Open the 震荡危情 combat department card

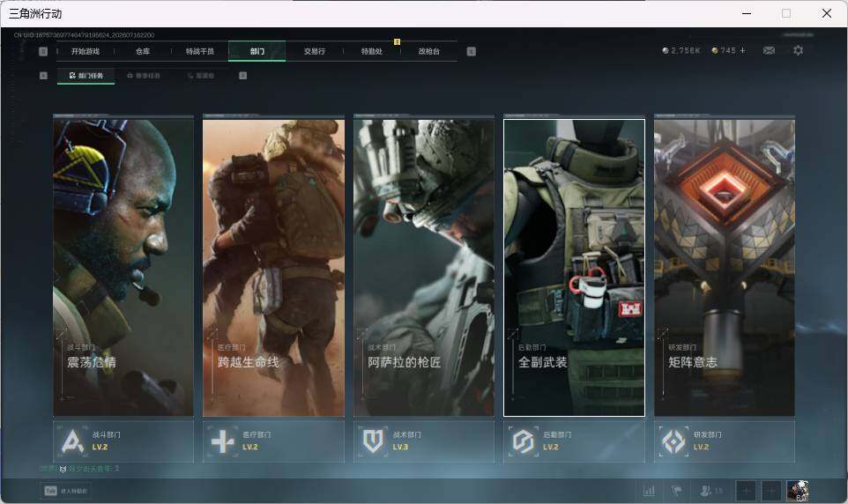click(x=123, y=267)
